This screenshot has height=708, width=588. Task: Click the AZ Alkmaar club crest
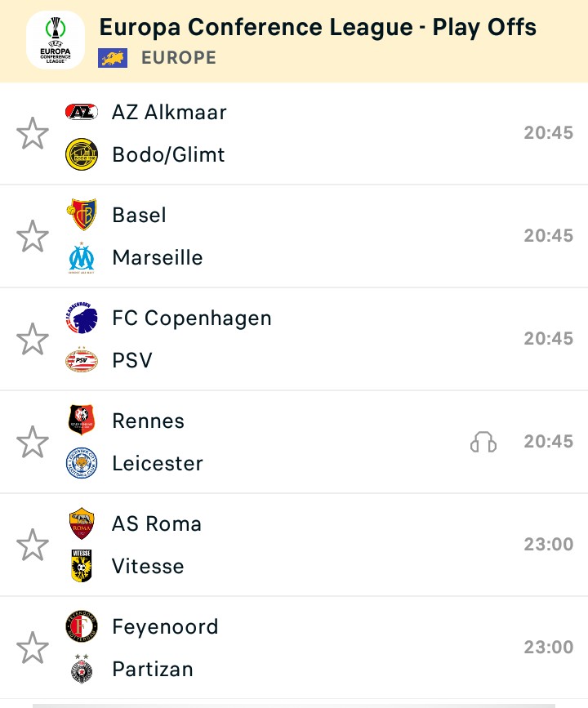coord(82,112)
